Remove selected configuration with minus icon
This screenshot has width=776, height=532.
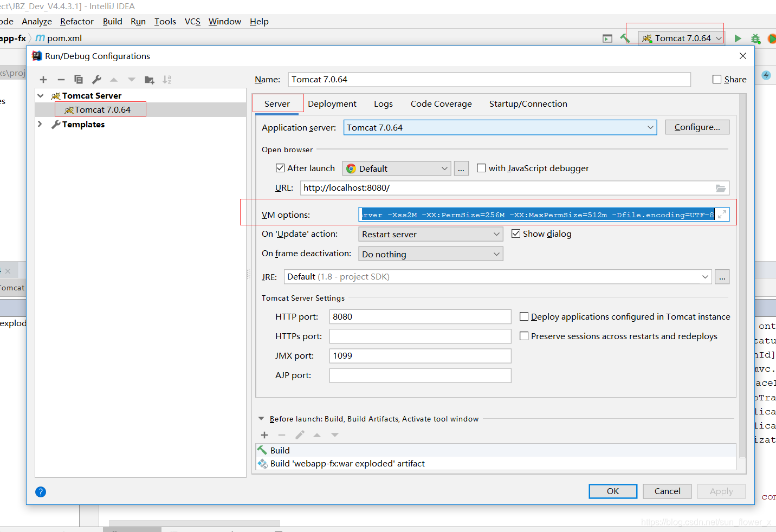tap(61, 80)
